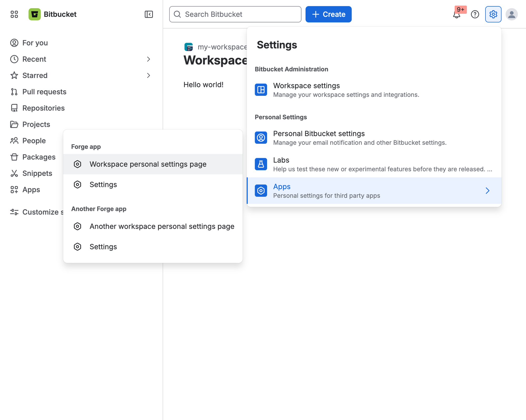
Task: Open Pull requests link
Action: pyautogui.click(x=44, y=92)
